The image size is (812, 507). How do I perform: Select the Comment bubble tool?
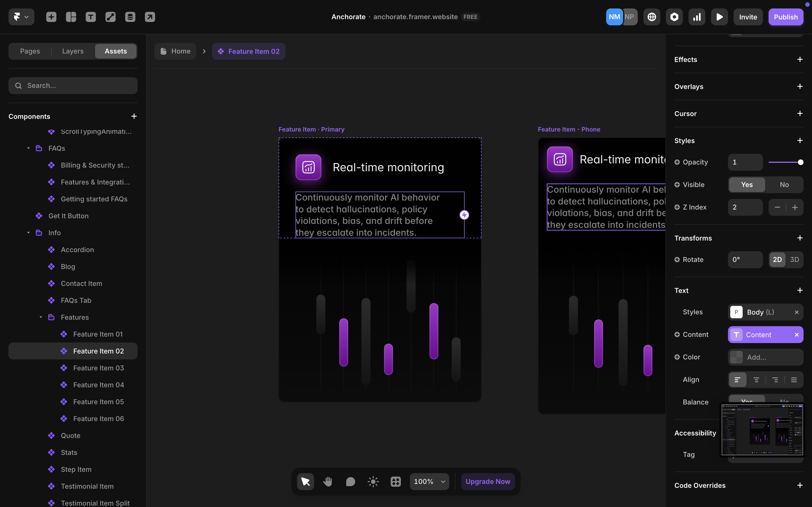pos(350,482)
